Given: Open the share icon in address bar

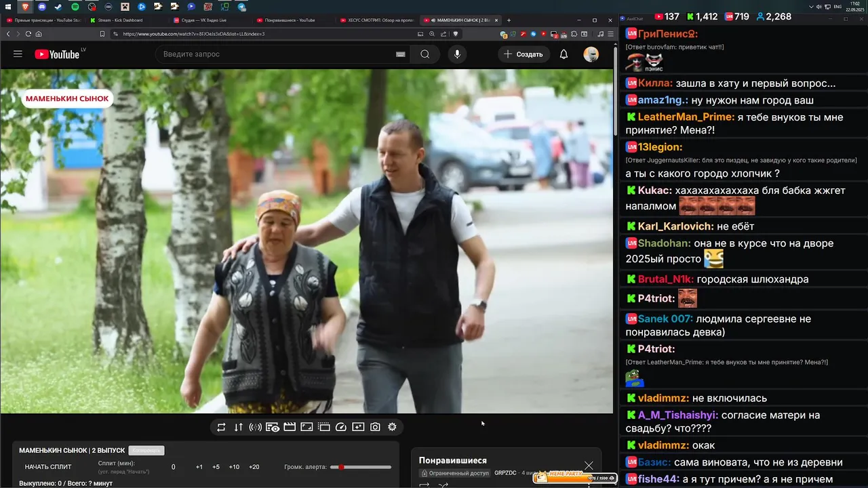Looking at the screenshot, I should [443, 34].
